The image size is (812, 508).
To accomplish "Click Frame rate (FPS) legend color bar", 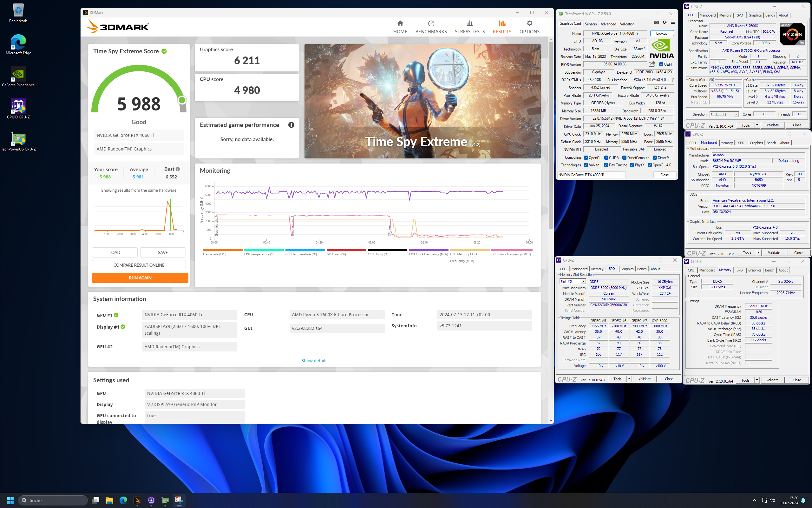I will coord(222,250).
